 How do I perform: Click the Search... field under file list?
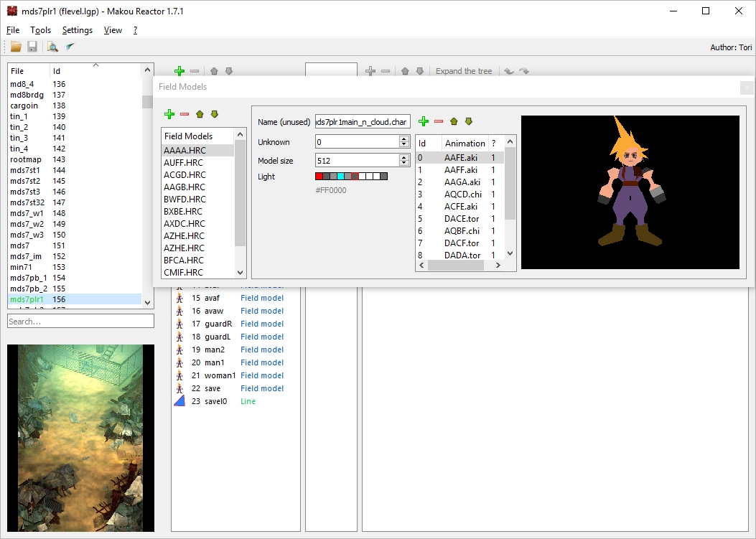(x=80, y=321)
